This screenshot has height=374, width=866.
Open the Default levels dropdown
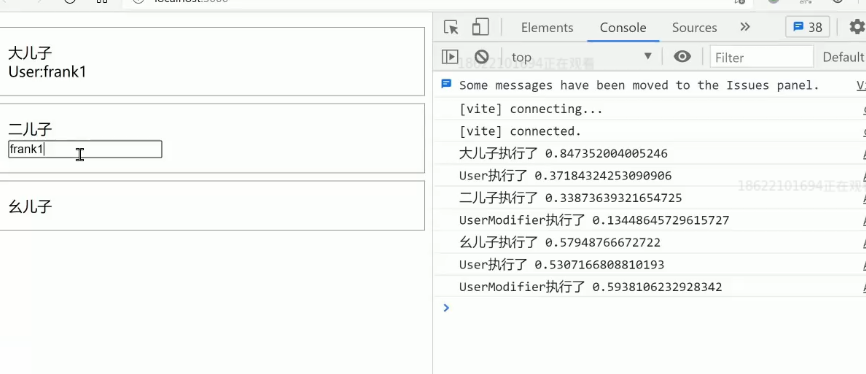click(x=843, y=57)
